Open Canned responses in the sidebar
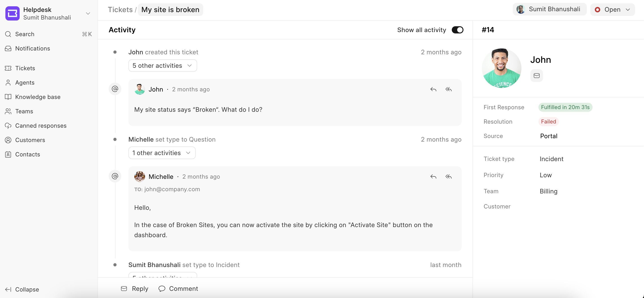This screenshot has width=644, height=298. click(41, 126)
